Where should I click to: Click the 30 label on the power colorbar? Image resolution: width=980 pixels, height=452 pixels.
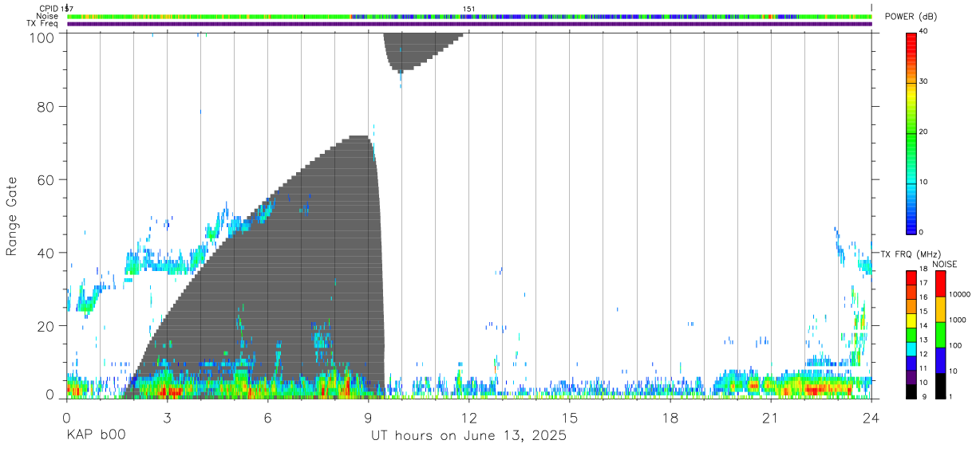click(924, 82)
